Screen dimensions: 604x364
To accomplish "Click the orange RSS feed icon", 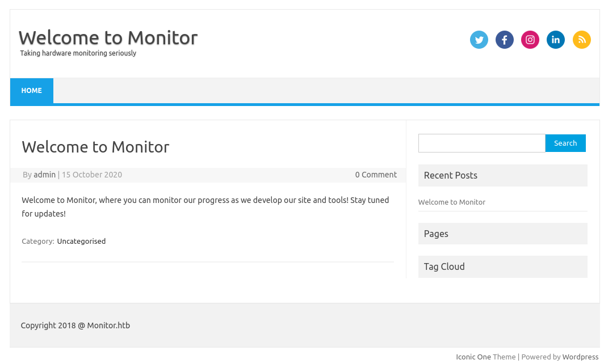I will coord(582,40).
